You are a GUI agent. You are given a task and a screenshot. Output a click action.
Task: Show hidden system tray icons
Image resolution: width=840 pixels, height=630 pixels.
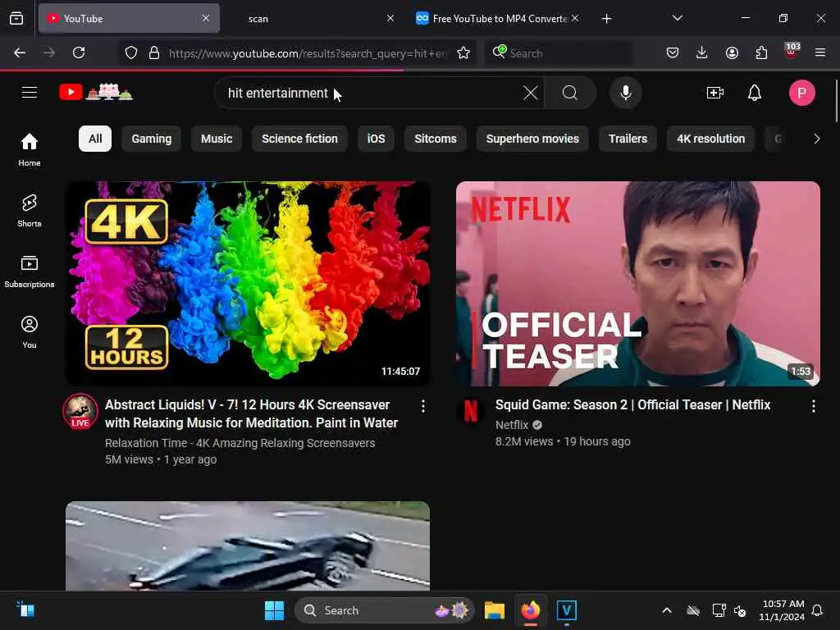[666, 610]
